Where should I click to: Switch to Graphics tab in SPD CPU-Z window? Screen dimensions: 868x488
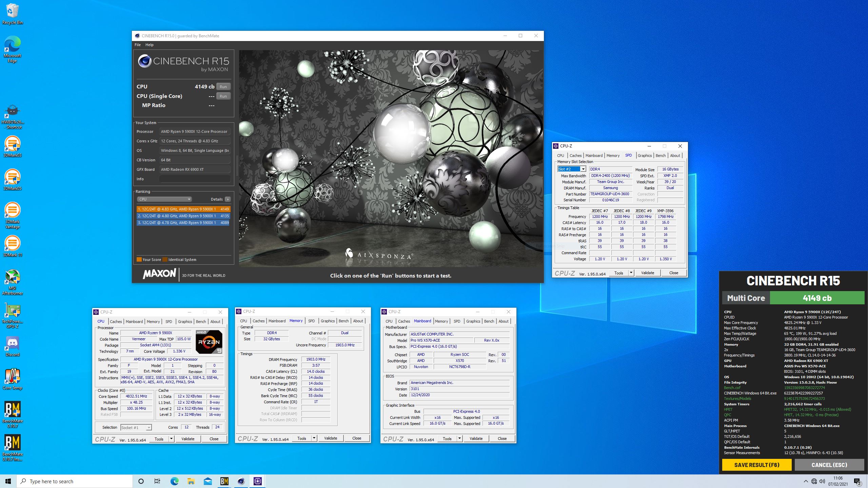point(645,156)
